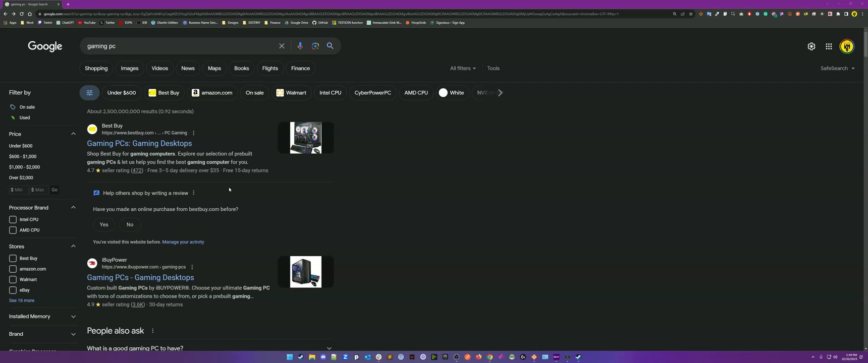This screenshot has width=868, height=363.
Task: Click See 16 more stores
Action: tap(22, 300)
